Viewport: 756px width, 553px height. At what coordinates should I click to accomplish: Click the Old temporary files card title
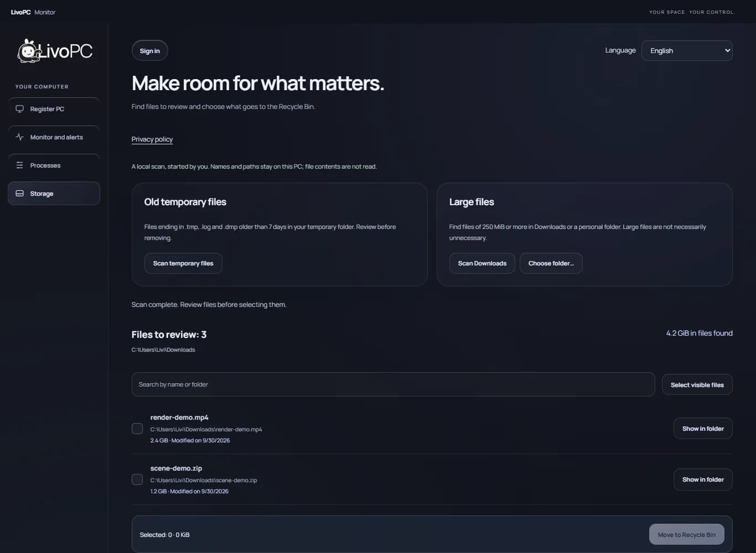coord(185,202)
